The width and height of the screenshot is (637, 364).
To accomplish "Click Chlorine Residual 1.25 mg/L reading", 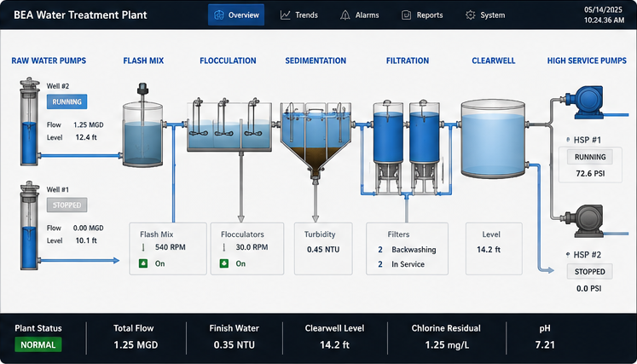I will (x=447, y=345).
